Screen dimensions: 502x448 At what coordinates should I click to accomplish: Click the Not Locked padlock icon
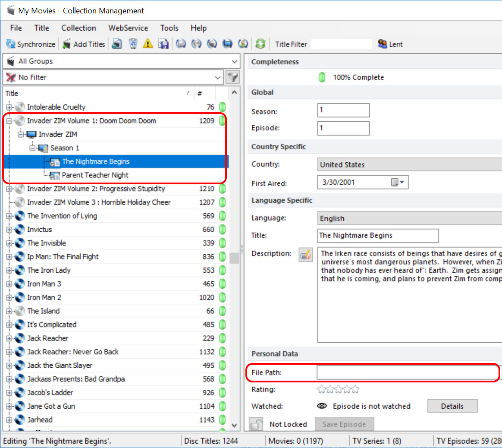tap(256, 424)
